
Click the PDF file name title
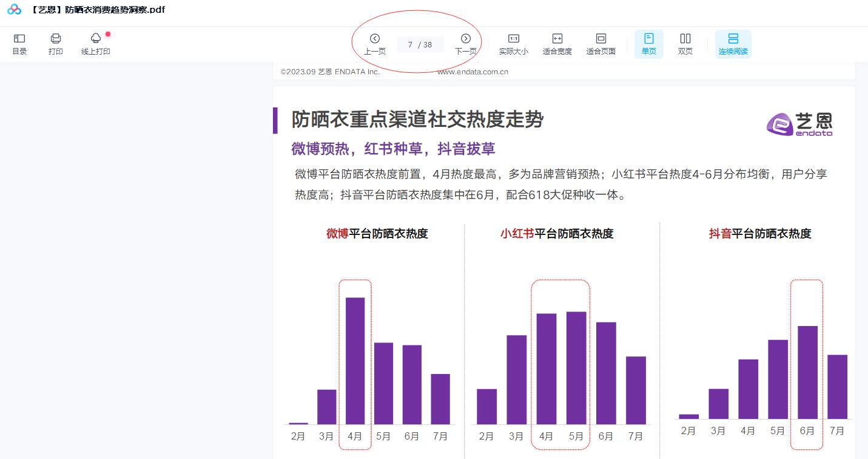click(97, 10)
